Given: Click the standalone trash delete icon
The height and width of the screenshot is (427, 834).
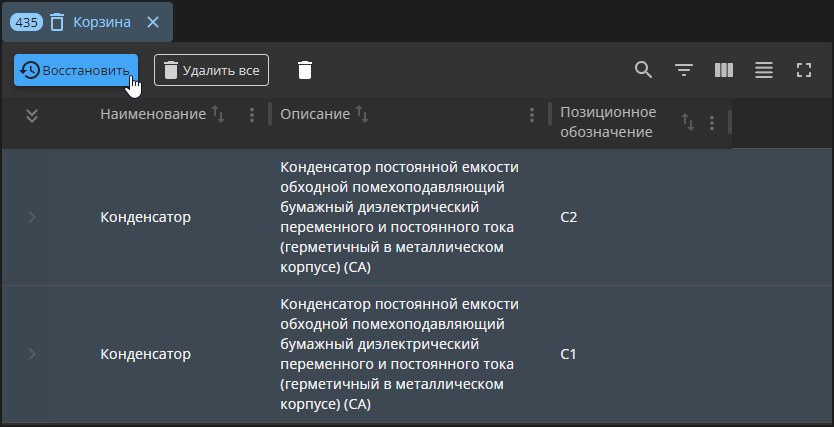Looking at the screenshot, I should tap(305, 70).
